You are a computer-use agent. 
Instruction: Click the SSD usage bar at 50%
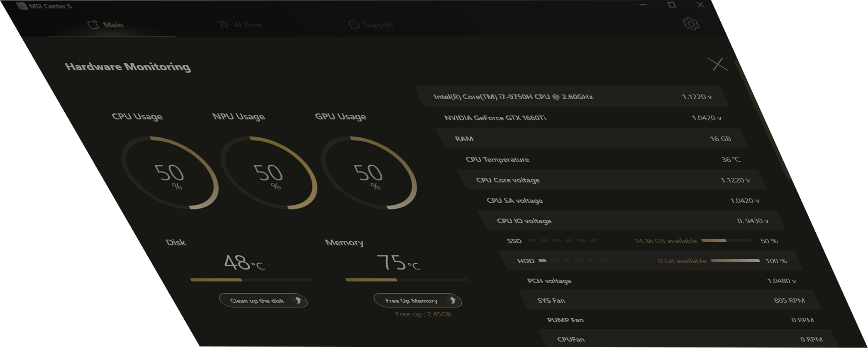tap(725, 240)
